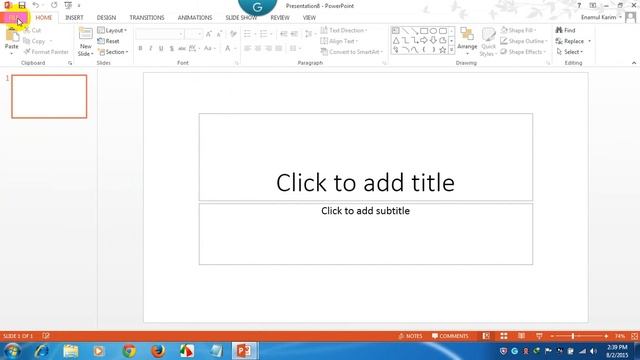The width and height of the screenshot is (640, 360).
Task: Click the Clear All Formatting icon
Action: click(x=233, y=34)
